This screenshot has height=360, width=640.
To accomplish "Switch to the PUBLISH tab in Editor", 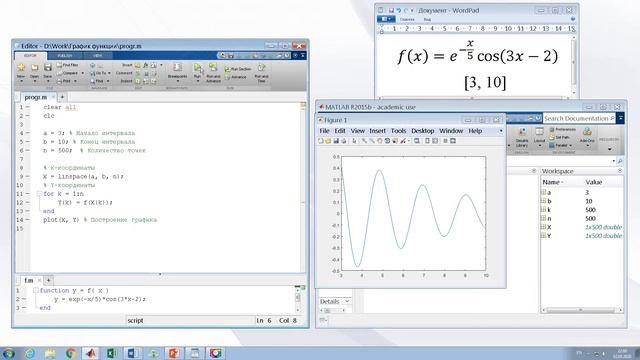I will (x=64, y=56).
